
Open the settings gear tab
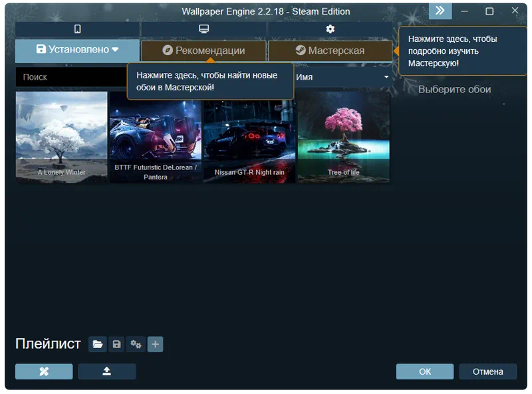coord(330,29)
